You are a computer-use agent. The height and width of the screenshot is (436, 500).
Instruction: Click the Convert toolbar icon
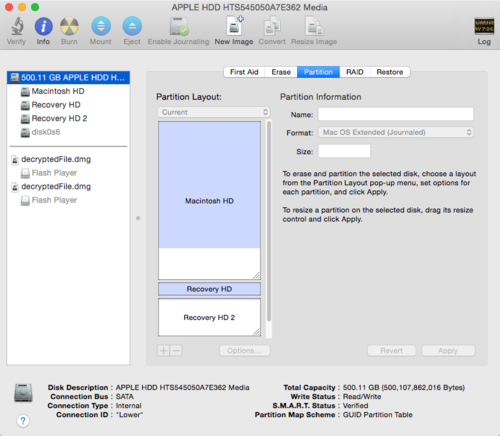pyautogui.click(x=272, y=26)
